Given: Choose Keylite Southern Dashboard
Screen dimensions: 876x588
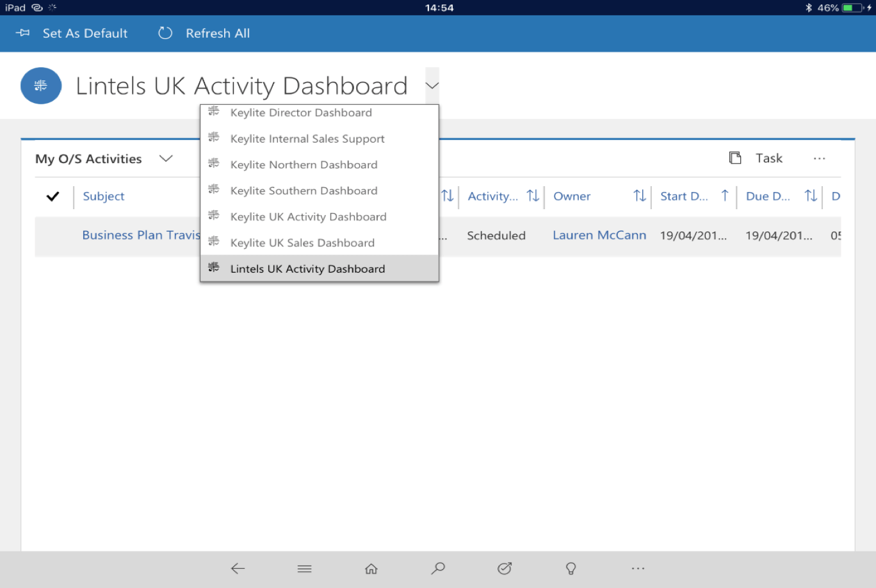Looking at the screenshot, I should point(320,191).
